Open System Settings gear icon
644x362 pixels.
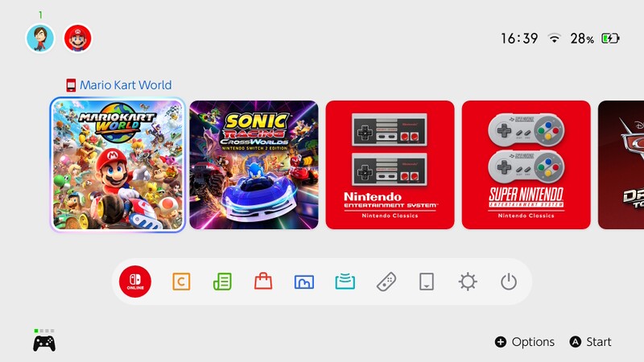[x=468, y=282]
